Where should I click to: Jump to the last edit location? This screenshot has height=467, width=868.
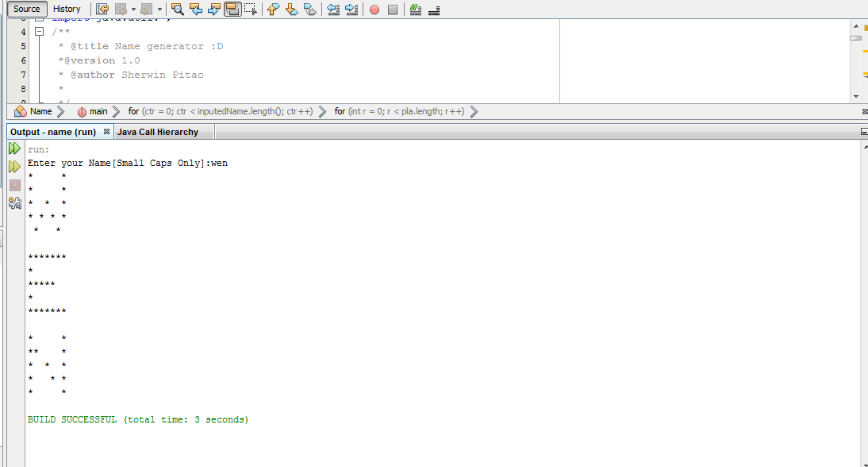tap(103, 9)
